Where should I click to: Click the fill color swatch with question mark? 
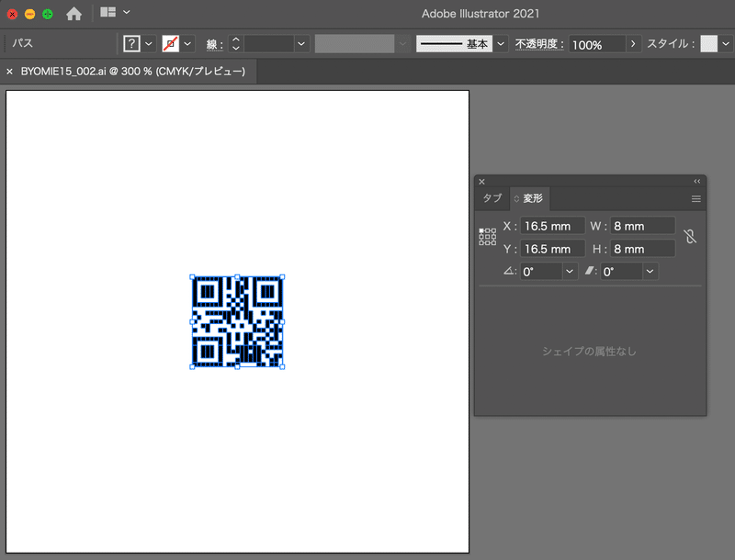(131, 44)
